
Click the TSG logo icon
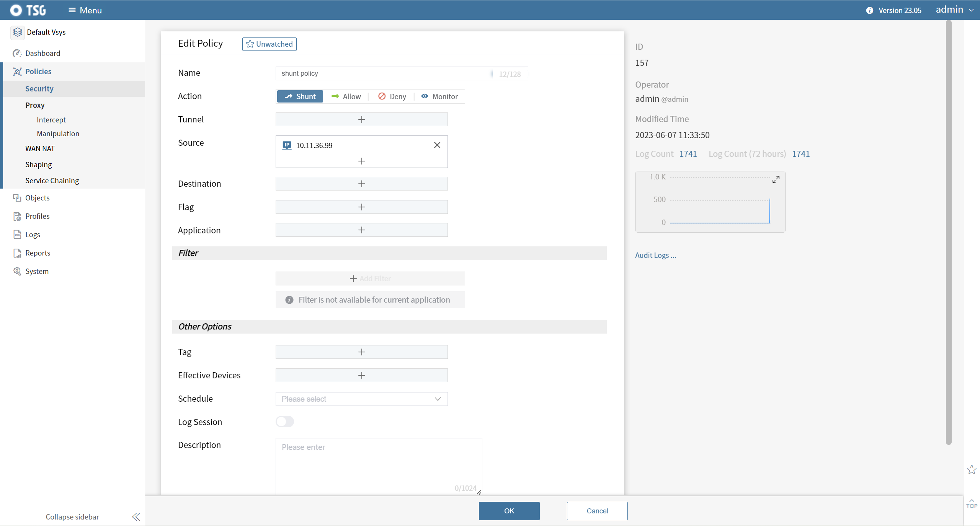pyautogui.click(x=16, y=10)
